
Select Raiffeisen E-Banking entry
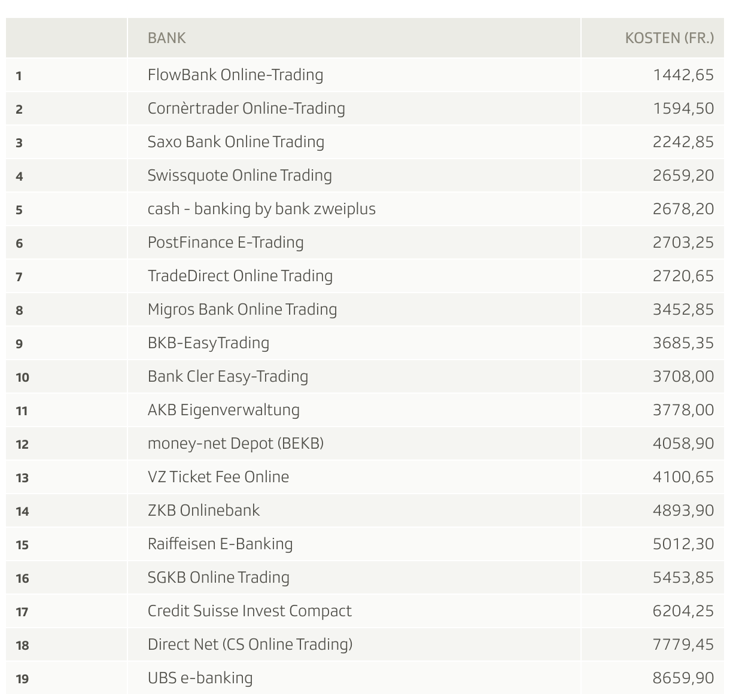coord(220,544)
